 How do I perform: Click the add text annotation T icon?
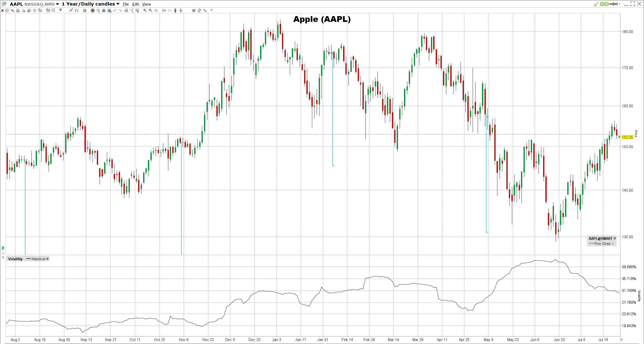click(104, 10)
